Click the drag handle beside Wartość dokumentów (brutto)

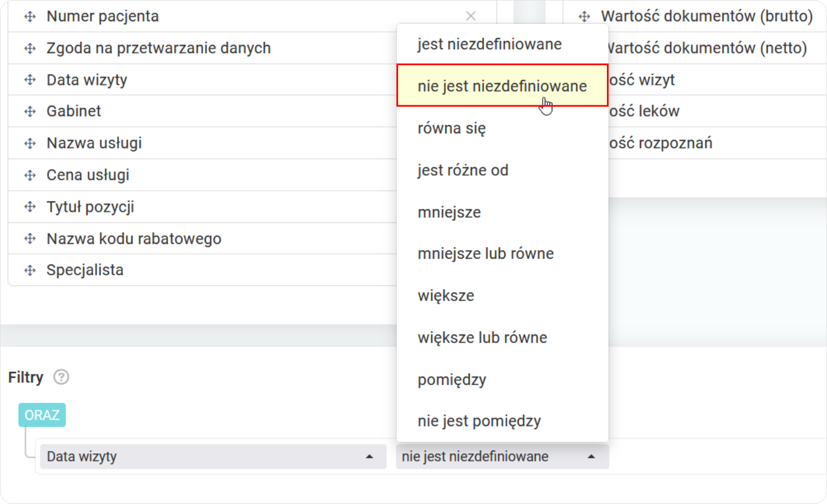(584, 16)
